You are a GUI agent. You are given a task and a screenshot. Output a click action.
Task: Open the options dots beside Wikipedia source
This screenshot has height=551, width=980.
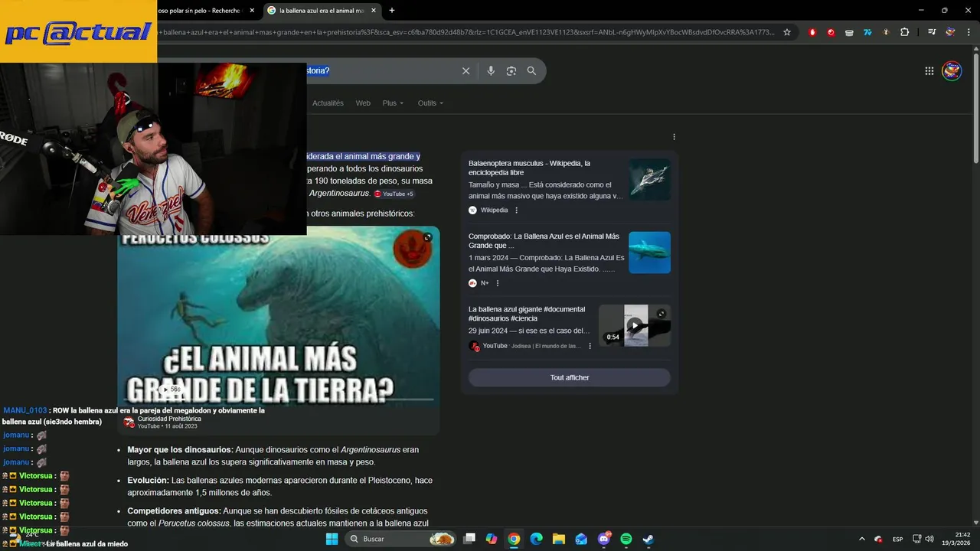[516, 210]
